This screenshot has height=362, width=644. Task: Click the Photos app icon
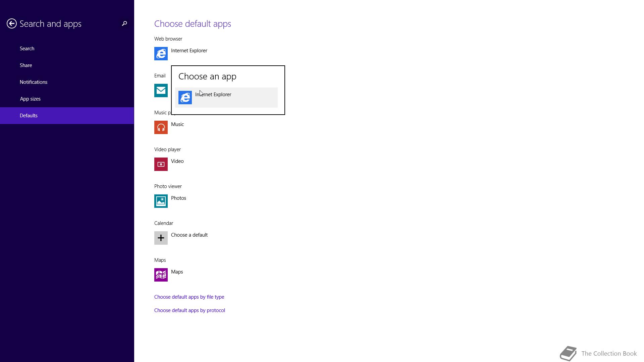tap(161, 201)
